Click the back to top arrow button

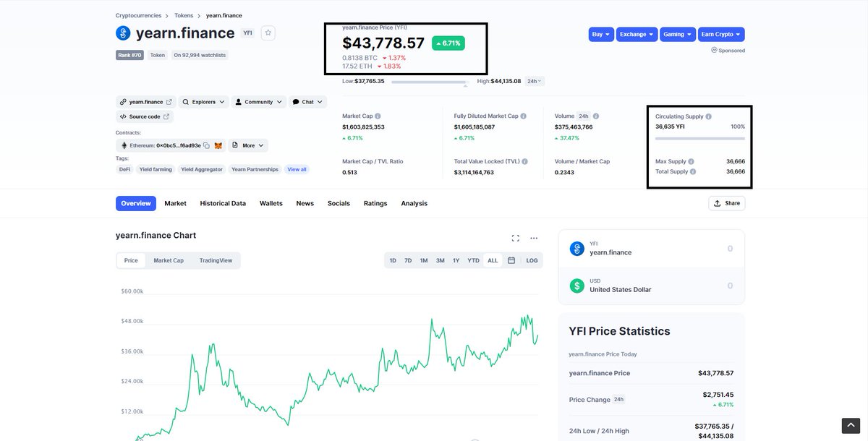[851, 426]
